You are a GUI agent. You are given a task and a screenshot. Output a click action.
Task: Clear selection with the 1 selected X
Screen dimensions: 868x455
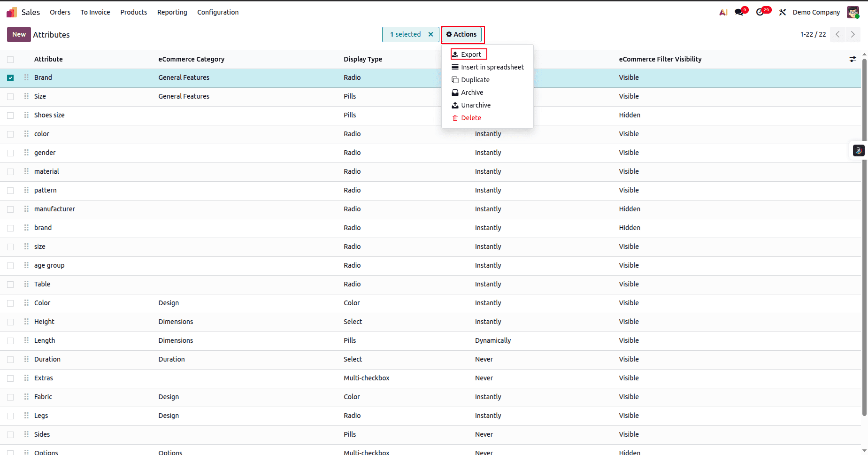pyautogui.click(x=431, y=34)
